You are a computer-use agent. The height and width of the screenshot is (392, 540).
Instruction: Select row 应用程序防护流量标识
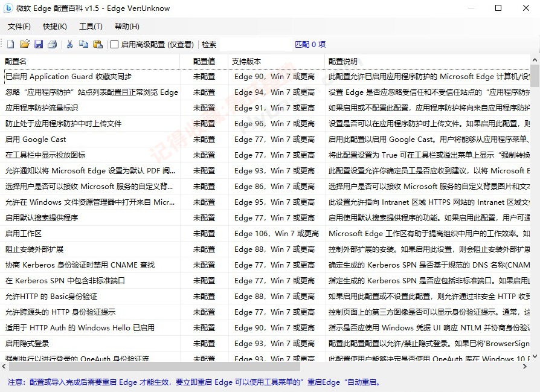(x=265, y=108)
